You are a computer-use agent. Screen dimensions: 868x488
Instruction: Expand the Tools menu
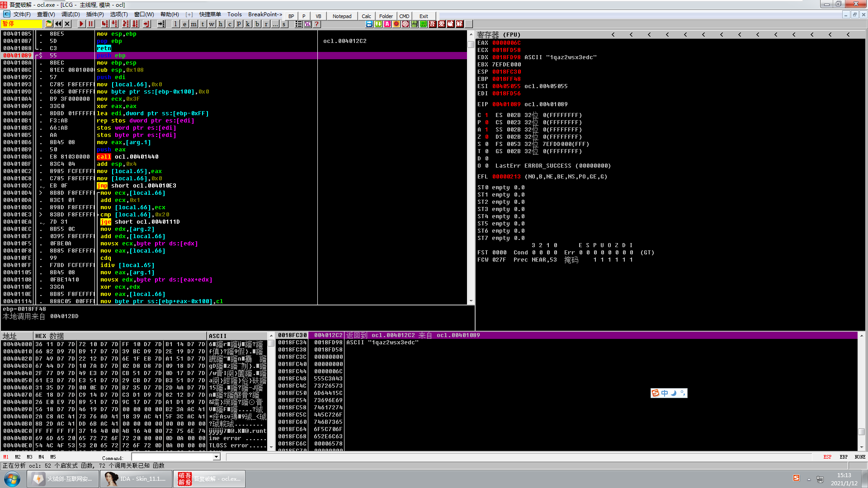click(234, 14)
